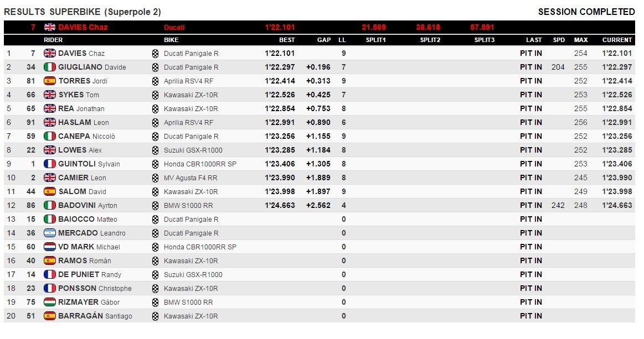
Task: Click the SPLIT2 column header
Action: pyautogui.click(x=430, y=40)
